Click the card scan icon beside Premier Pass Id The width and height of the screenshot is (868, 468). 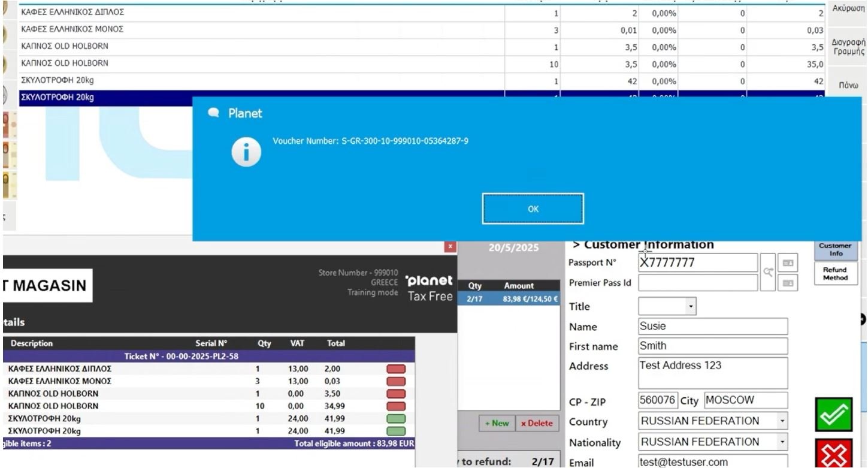[788, 282]
